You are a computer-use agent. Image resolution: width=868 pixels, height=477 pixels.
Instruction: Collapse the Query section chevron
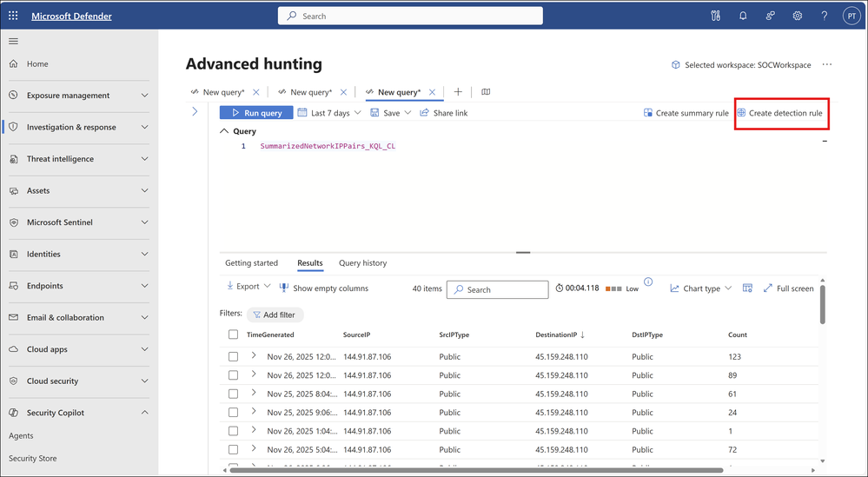[224, 131]
